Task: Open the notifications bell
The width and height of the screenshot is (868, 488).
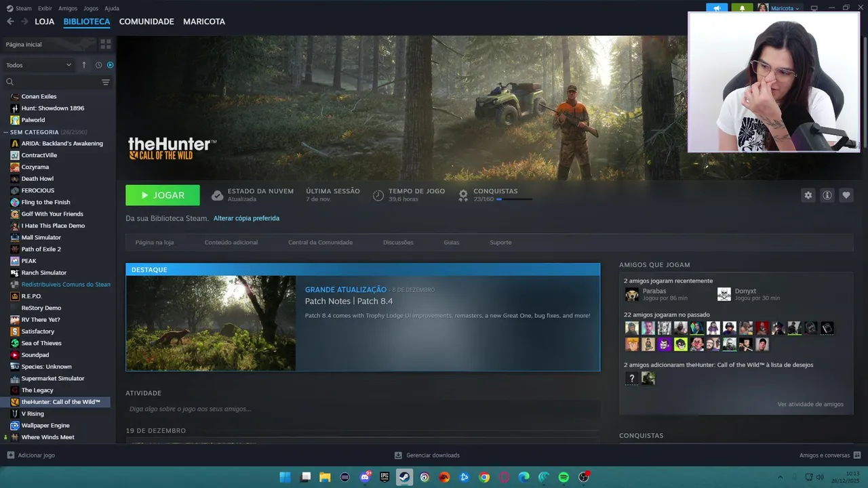Action: tap(742, 8)
